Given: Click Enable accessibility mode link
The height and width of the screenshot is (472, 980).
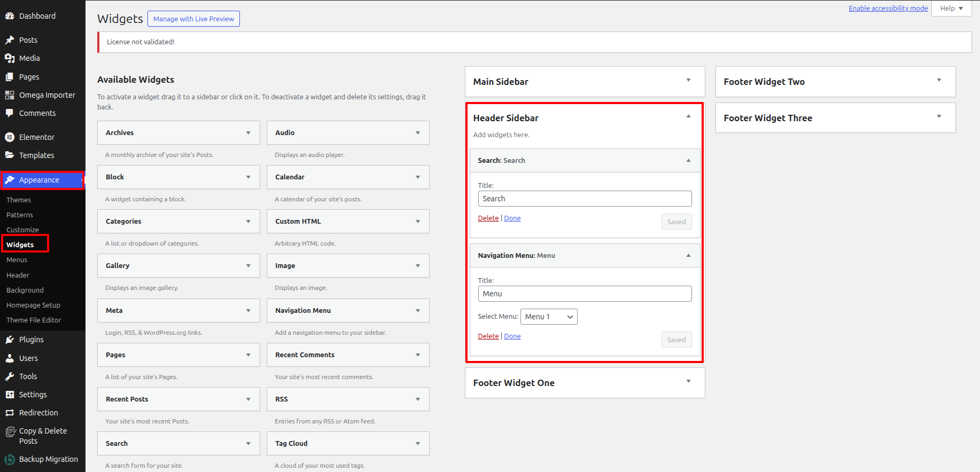Looking at the screenshot, I should (x=888, y=8).
